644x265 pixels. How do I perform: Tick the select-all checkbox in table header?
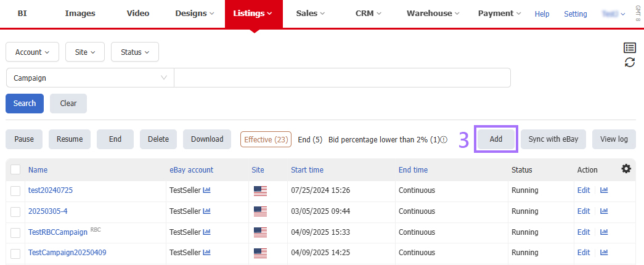pyautogui.click(x=15, y=169)
